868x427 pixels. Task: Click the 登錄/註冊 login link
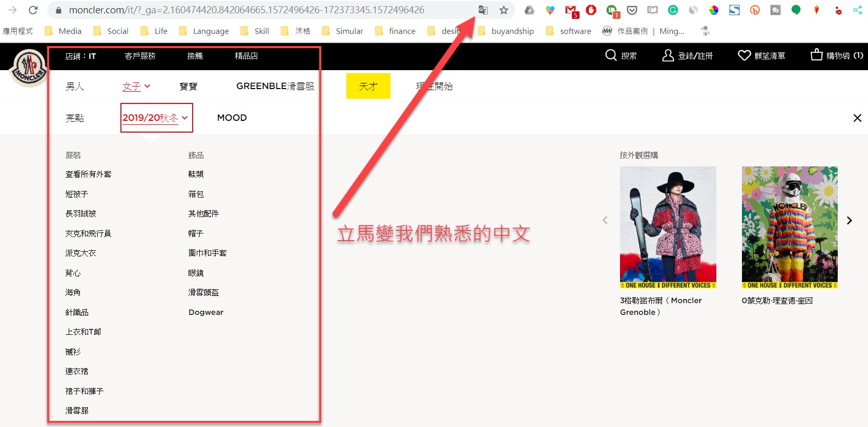[687, 55]
